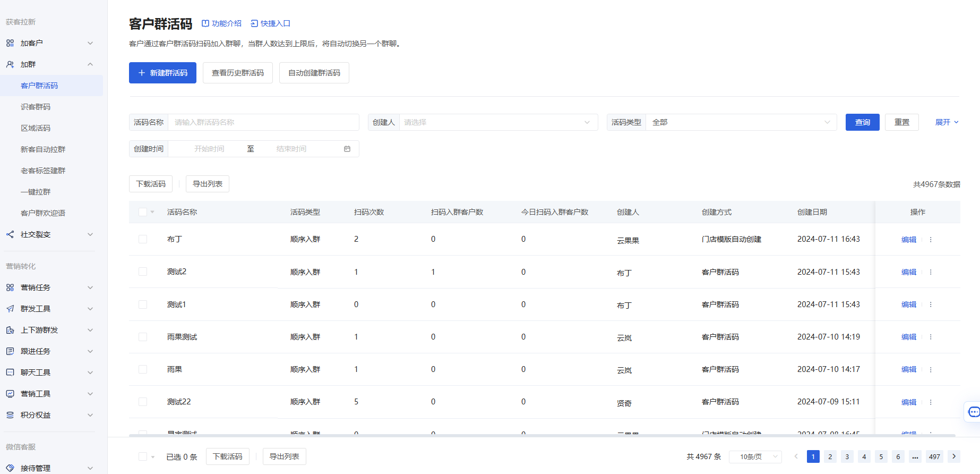Open 客户群欢迎语 in the sidebar
This screenshot has width=980, height=474.
point(43,213)
